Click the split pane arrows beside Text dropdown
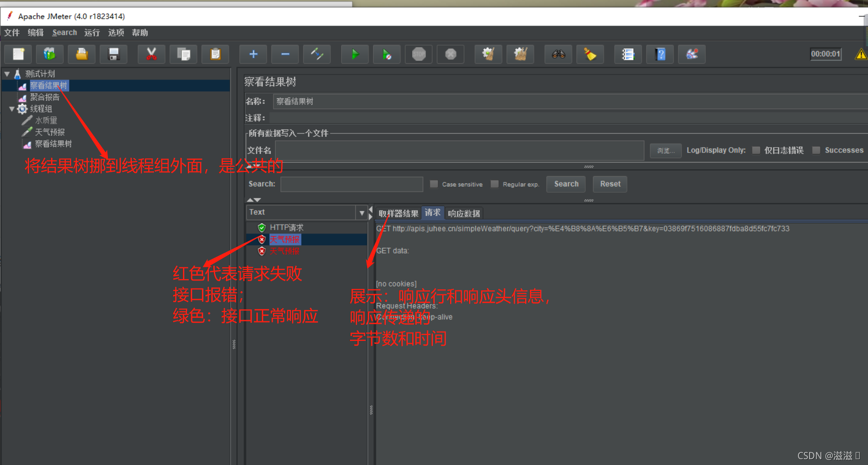Screen dimensions: 868x465 click(371, 213)
